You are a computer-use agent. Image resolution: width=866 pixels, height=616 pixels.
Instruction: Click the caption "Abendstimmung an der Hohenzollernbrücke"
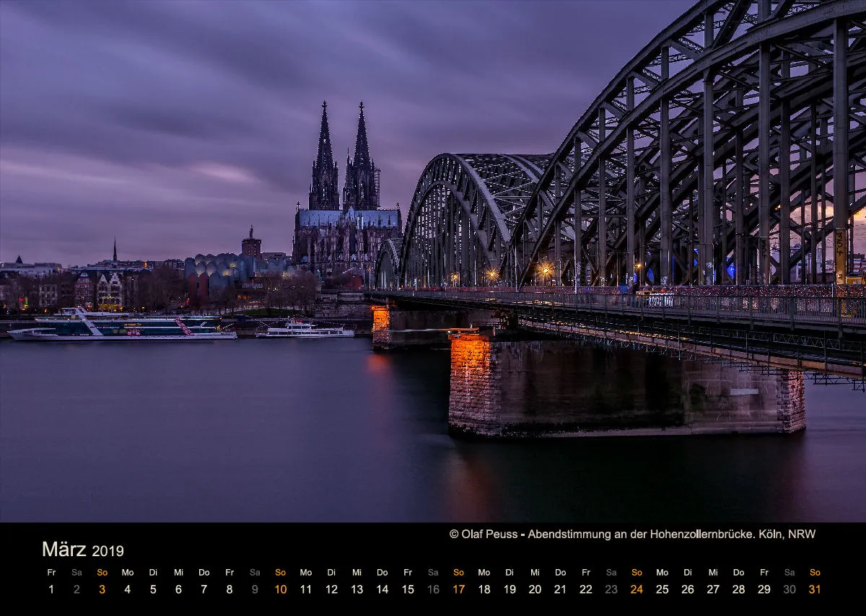coord(639,534)
